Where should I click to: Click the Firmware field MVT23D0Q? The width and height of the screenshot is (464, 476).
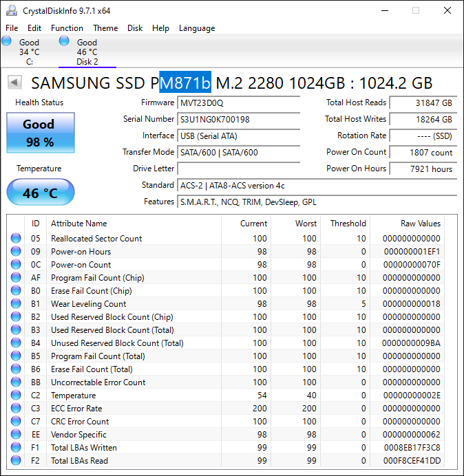pos(238,103)
